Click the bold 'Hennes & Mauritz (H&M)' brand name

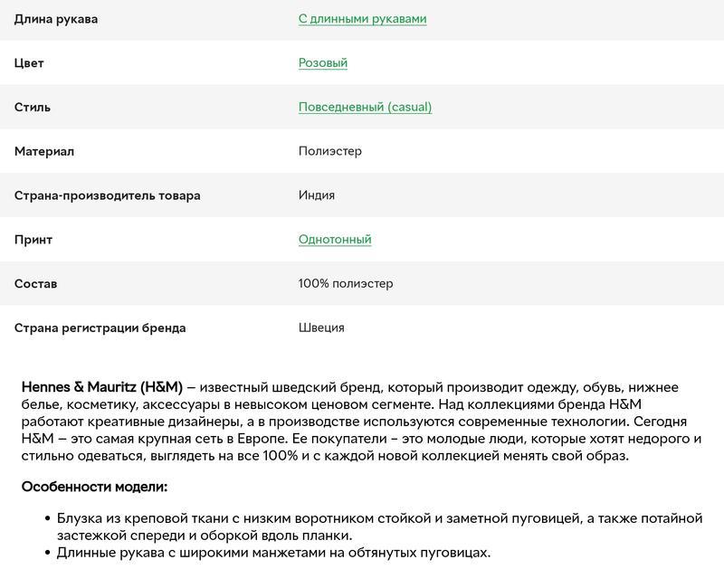coord(101,387)
